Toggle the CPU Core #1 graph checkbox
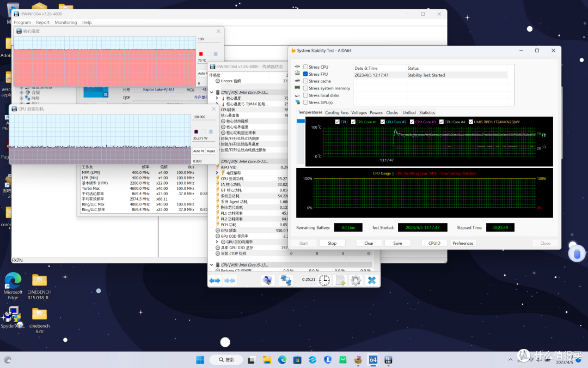The width and height of the screenshot is (588, 368). coord(353,122)
